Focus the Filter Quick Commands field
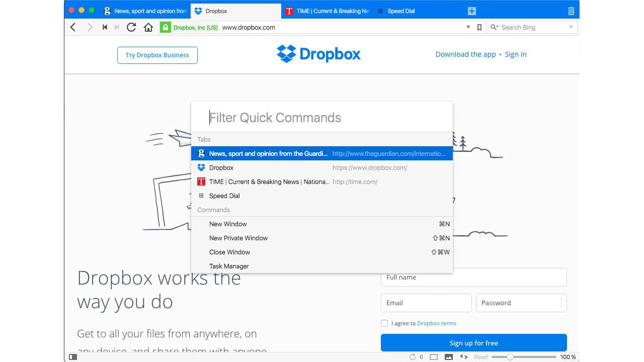The width and height of the screenshot is (644, 362). click(x=322, y=118)
